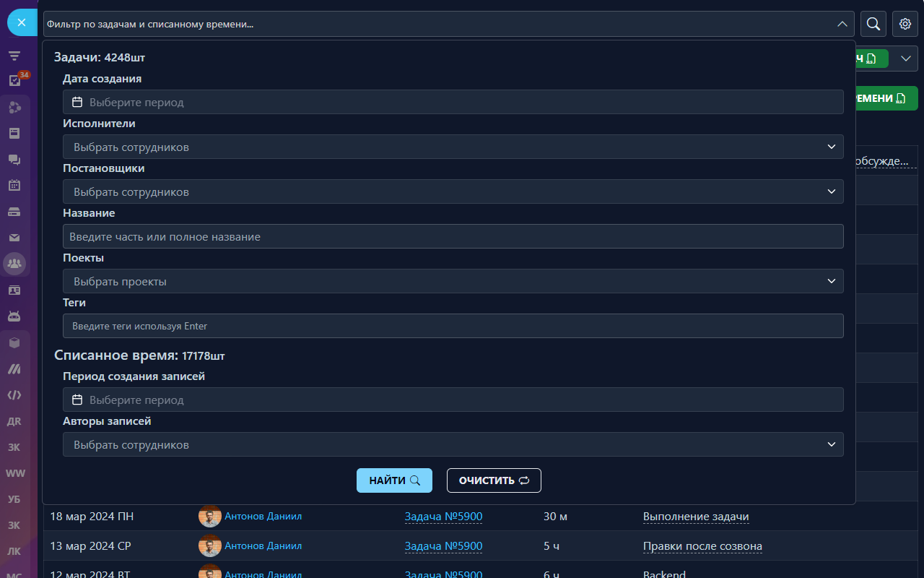924x578 pixels.
Task: Click avatar photo in the 18 мар row
Action: (209, 517)
